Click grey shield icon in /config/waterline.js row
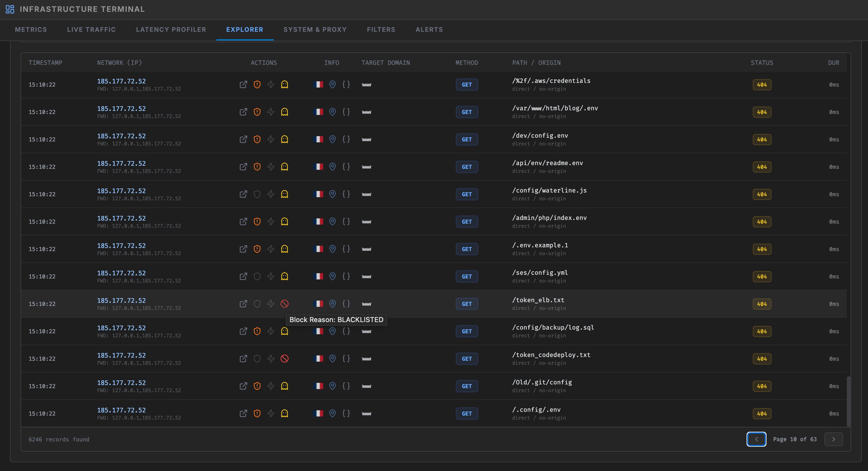The image size is (868, 471). [257, 194]
